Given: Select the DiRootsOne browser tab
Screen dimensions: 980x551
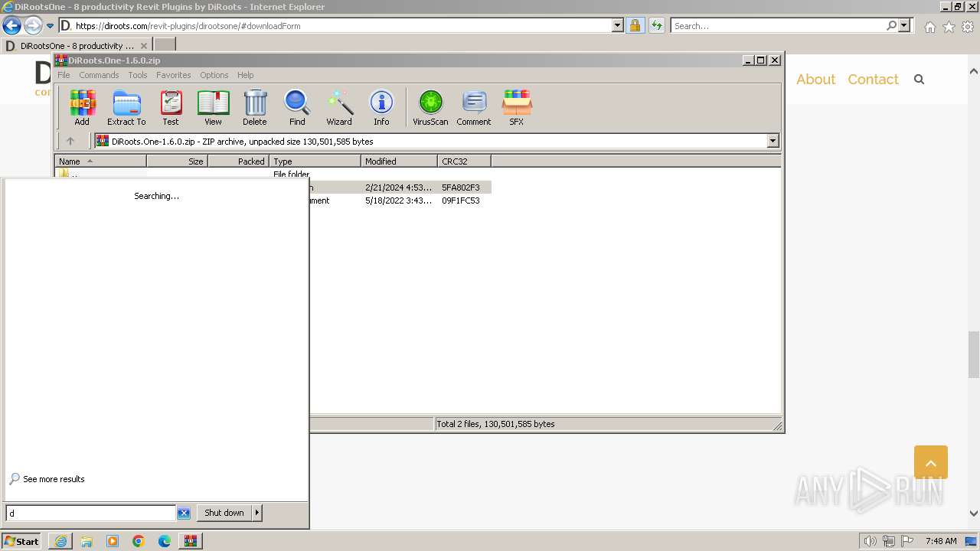Looking at the screenshot, I should tap(77, 46).
